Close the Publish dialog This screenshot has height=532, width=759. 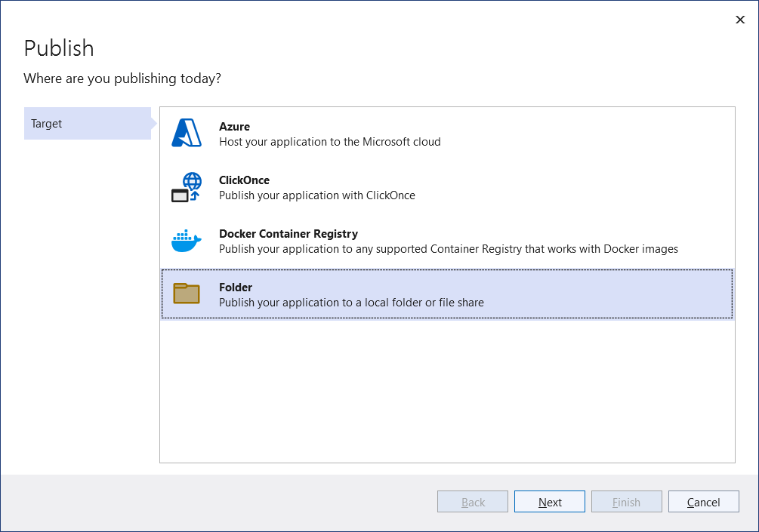point(740,20)
